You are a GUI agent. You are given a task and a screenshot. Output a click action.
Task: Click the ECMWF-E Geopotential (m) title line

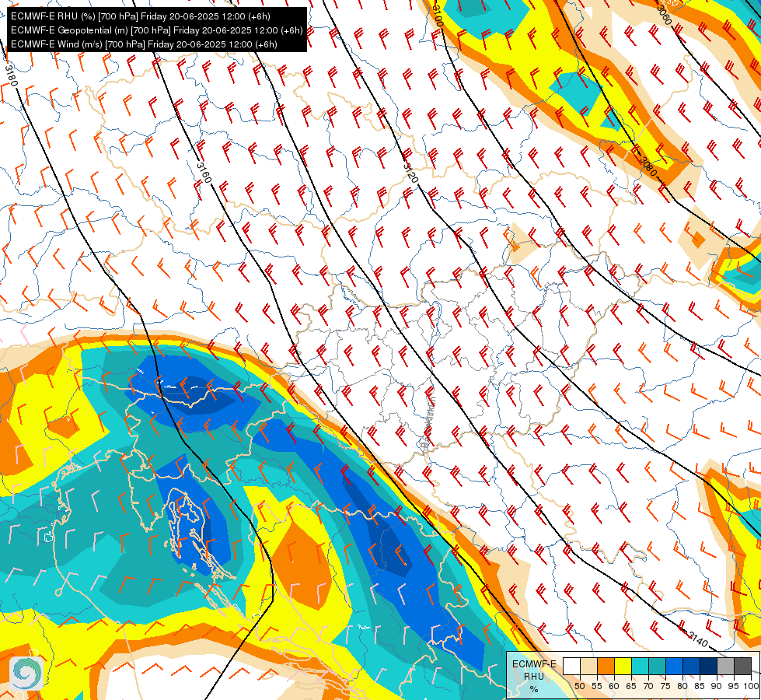click(156, 30)
